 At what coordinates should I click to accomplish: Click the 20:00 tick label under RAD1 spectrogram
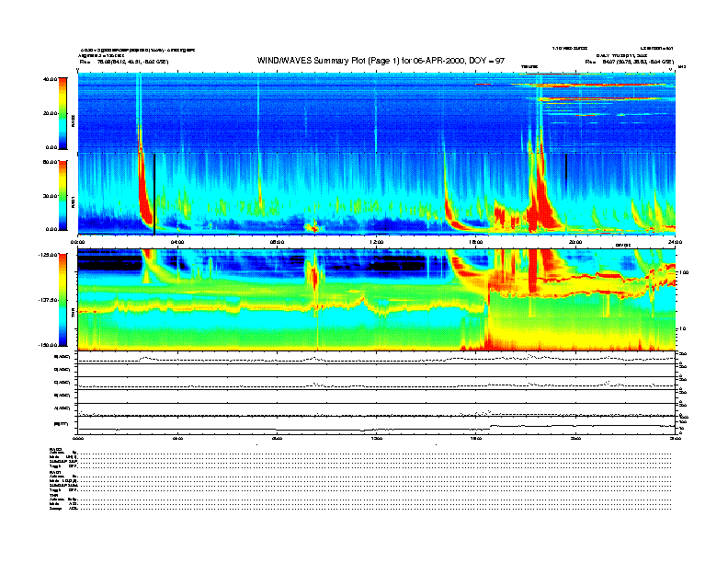tap(575, 242)
